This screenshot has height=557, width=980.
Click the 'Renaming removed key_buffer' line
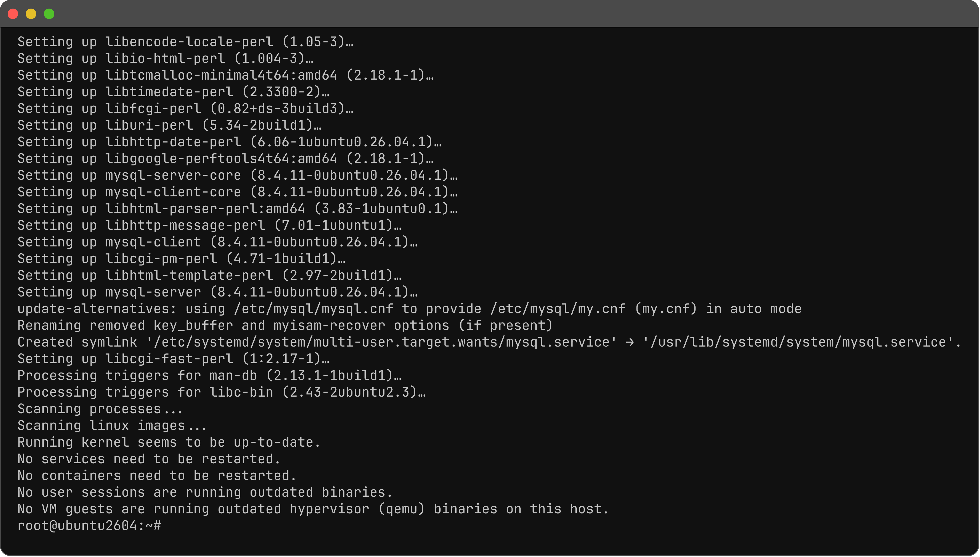coord(285,326)
